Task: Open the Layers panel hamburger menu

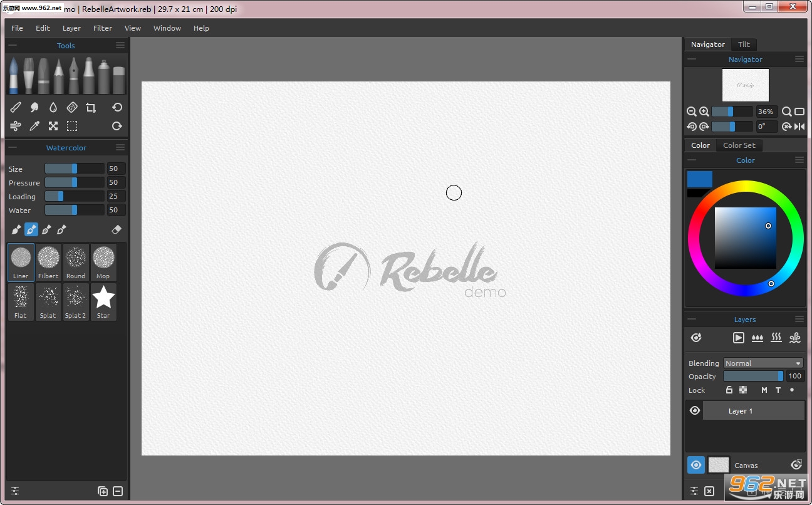Action: [799, 319]
